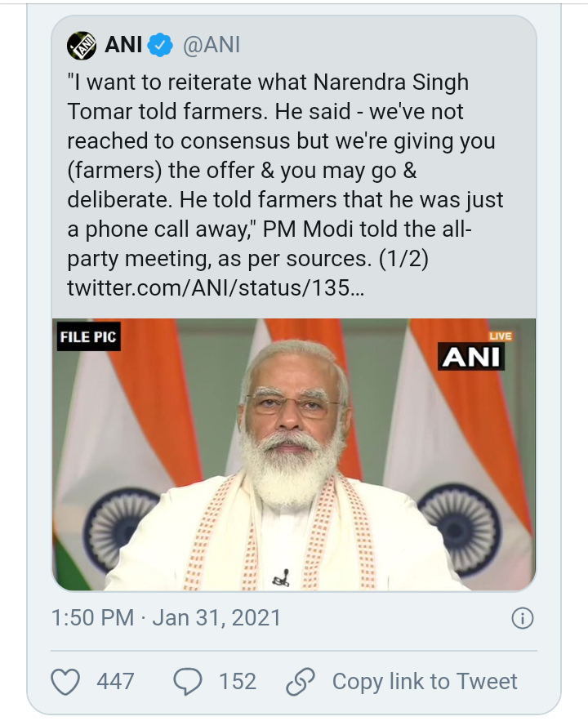Open the 1:50 PM · Jan 31, 2021 timestamp
Screen dimensions: 588x721
pos(166,618)
